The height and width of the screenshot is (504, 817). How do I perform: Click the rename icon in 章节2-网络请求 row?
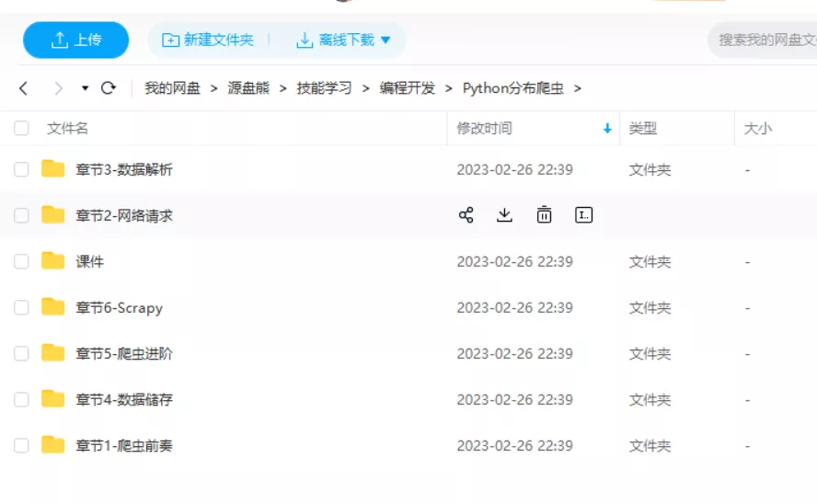583,215
